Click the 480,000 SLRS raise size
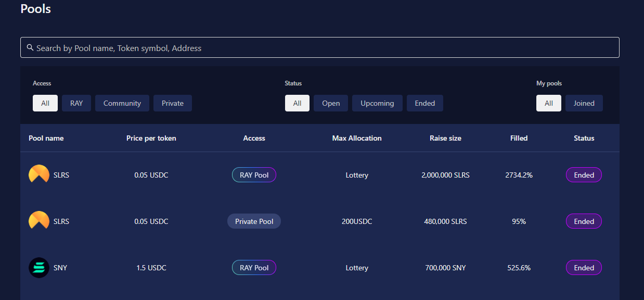644x300 pixels. coord(445,221)
